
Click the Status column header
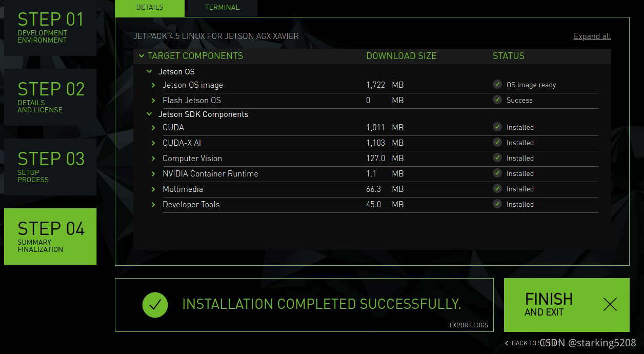click(509, 56)
